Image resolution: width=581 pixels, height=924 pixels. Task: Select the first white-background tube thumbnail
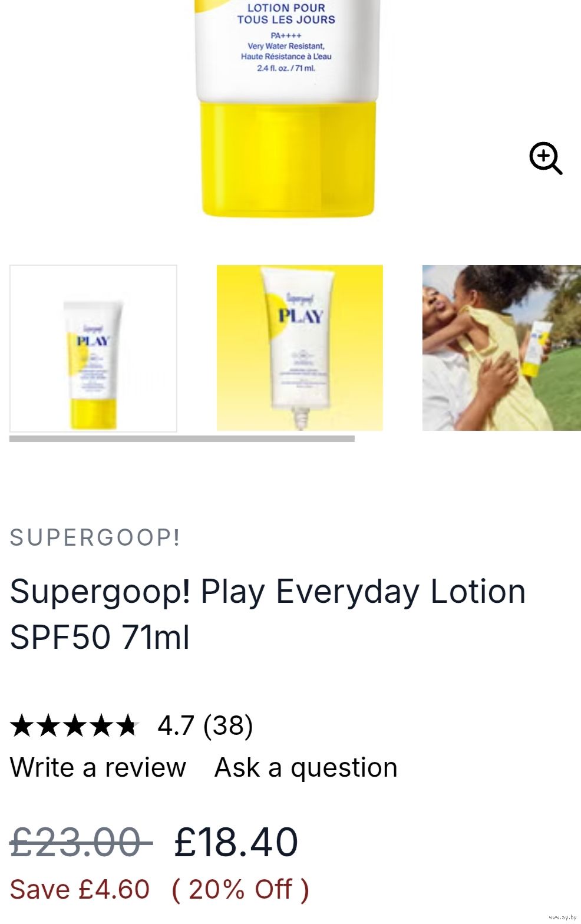point(93,348)
